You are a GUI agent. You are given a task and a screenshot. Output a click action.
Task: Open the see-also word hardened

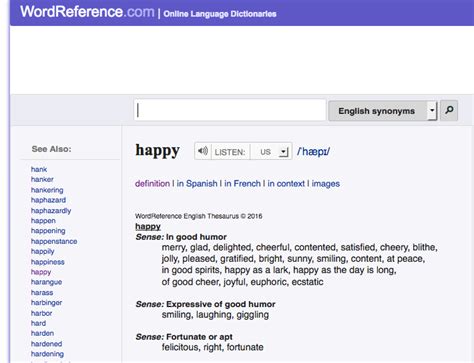tap(46, 344)
